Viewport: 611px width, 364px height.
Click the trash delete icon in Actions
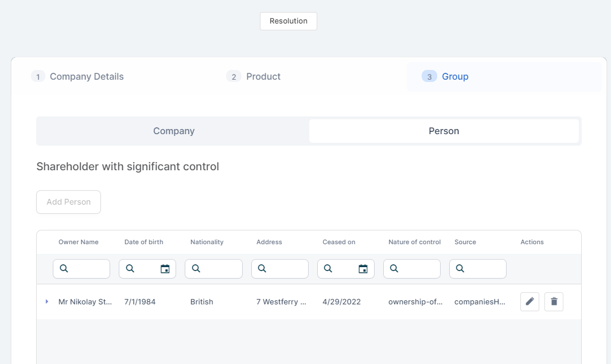(x=554, y=302)
